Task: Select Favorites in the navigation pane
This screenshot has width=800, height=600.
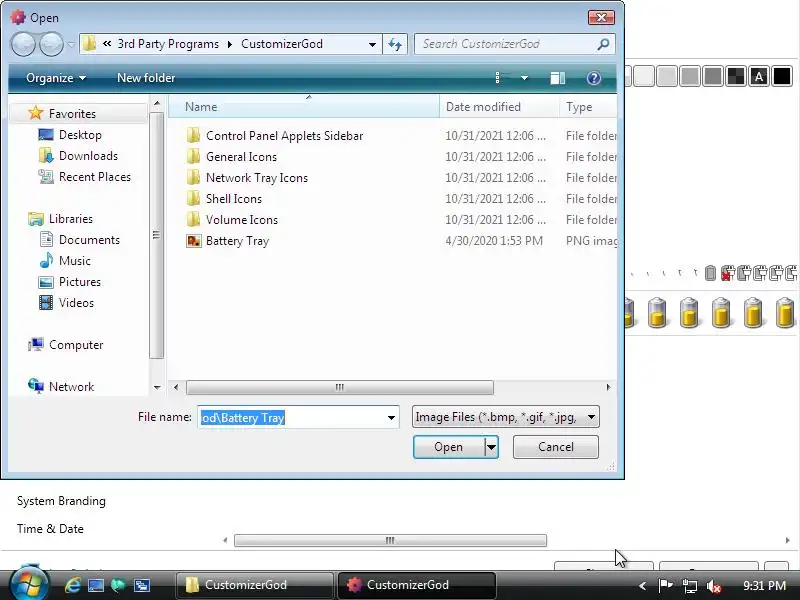Action: point(72,114)
